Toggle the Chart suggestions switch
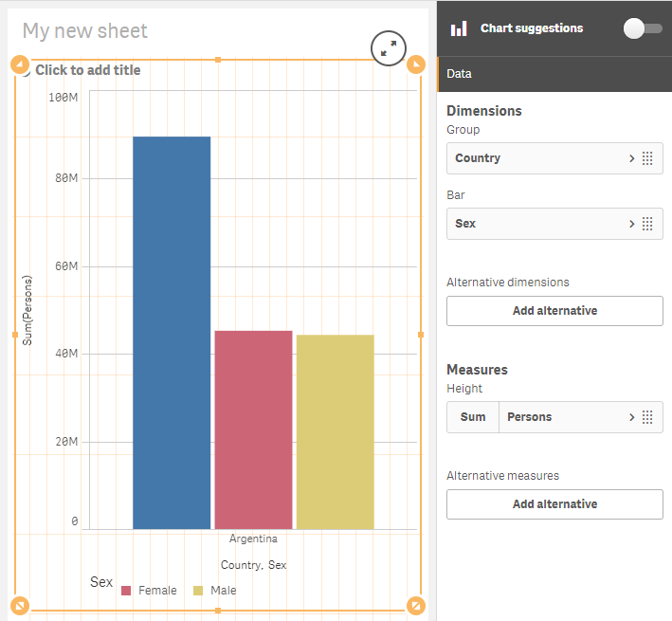Screen dimensions: 672x621 click(x=643, y=28)
